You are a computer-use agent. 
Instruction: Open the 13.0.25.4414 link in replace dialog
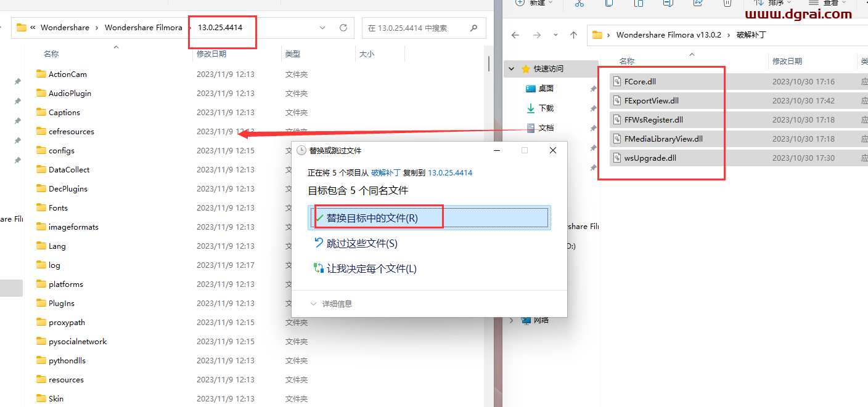pos(450,173)
